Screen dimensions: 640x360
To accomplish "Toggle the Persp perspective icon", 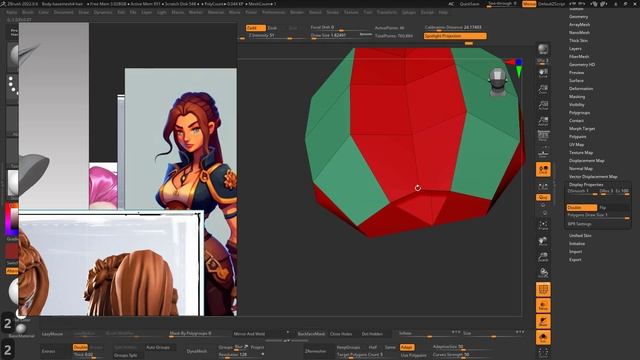I will 543,136.
